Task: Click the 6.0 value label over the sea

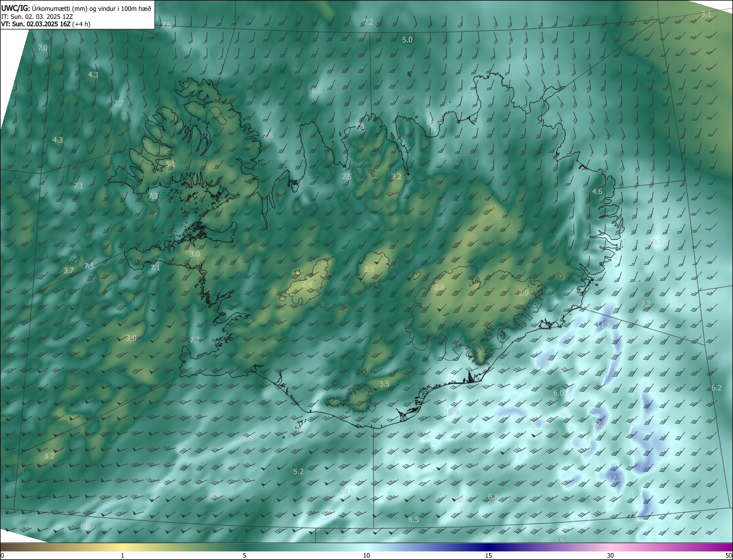Action: click(x=559, y=393)
